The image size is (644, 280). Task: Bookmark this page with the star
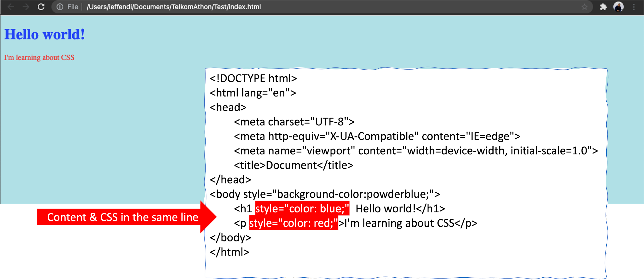584,7
